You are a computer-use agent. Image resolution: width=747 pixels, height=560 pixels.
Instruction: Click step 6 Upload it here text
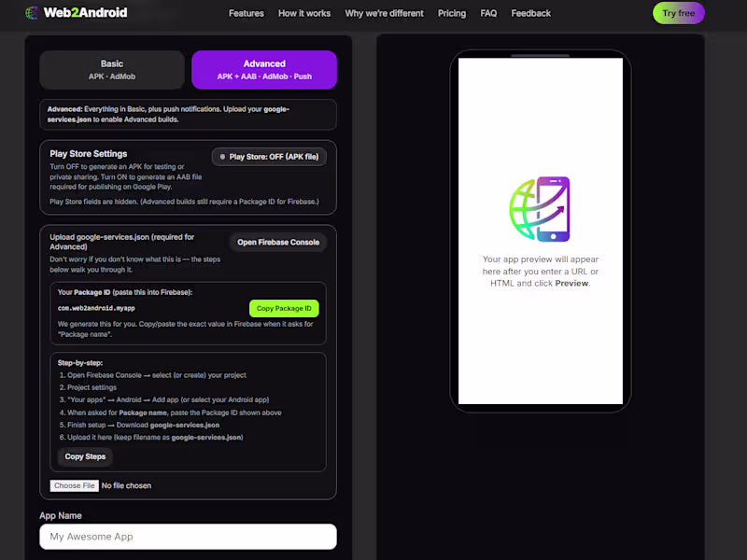151,437
